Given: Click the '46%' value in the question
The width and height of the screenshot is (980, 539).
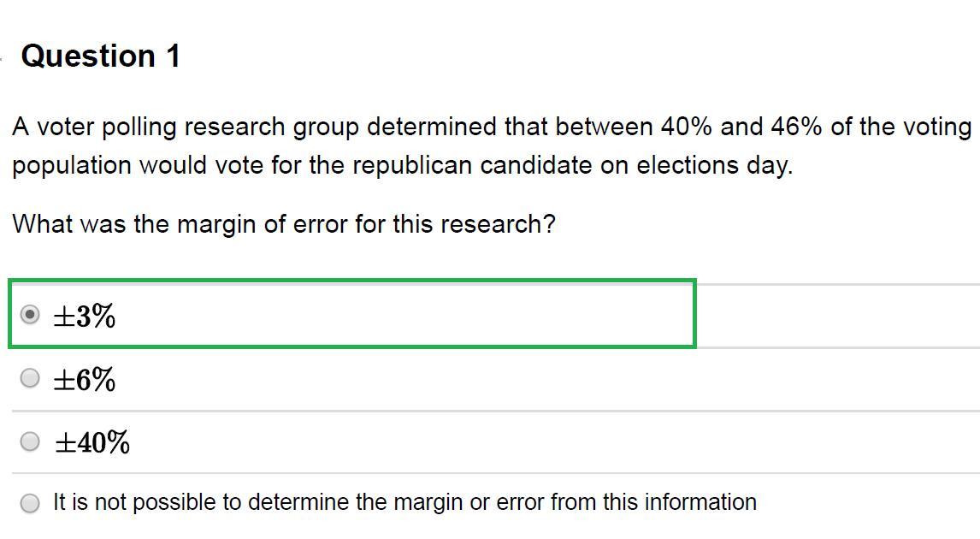Looking at the screenshot, I should pos(796,127).
